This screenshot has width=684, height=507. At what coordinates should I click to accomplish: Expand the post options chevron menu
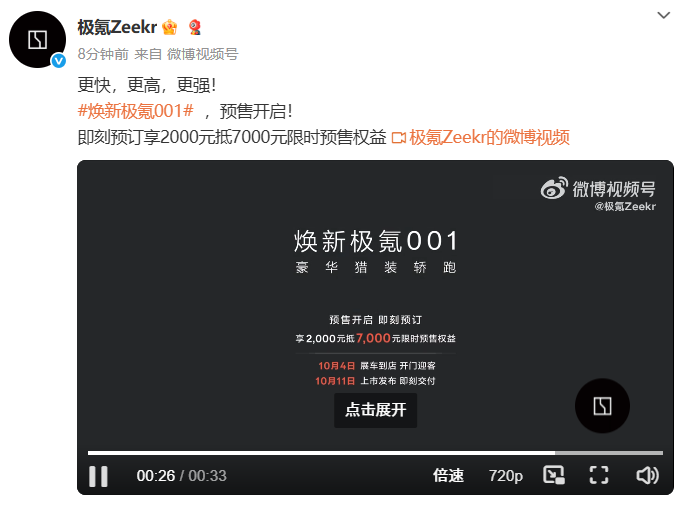(x=663, y=15)
